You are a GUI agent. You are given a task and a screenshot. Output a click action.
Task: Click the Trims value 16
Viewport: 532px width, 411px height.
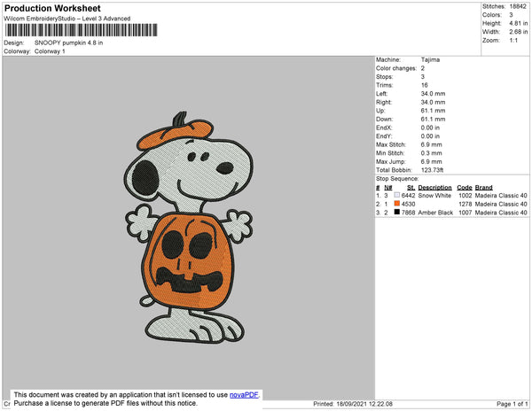pyautogui.click(x=425, y=85)
